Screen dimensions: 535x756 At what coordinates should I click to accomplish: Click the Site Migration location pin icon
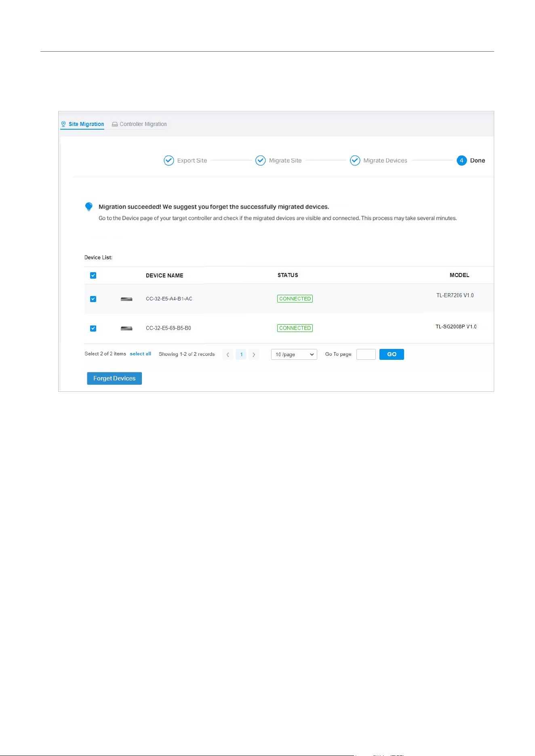coord(63,124)
